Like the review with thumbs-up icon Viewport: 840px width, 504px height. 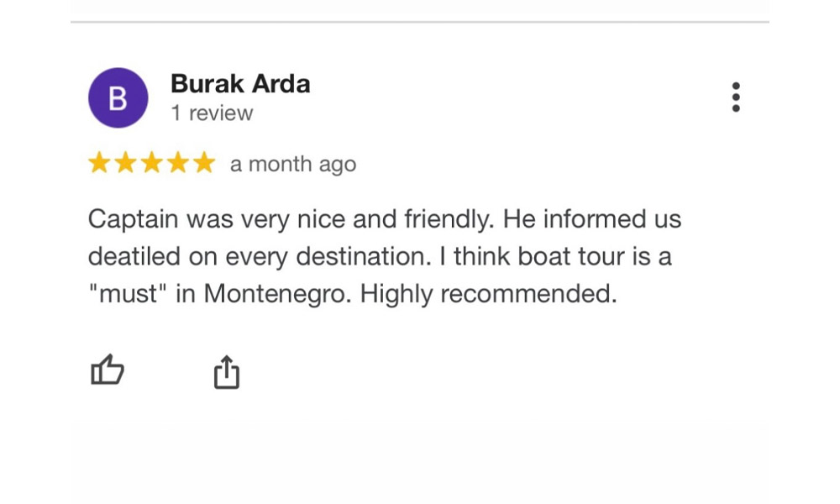pyautogui.click(x=108, y=370)
